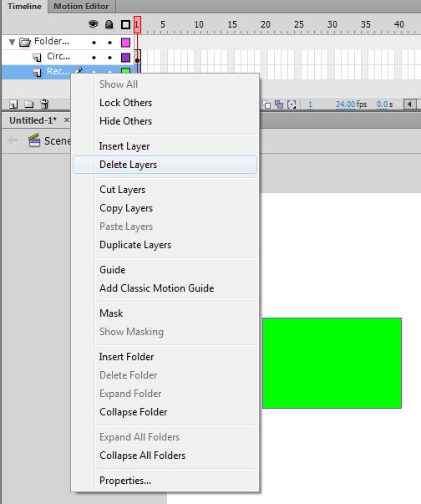Click the padlock Lock All Layers header icon
The image size is (421, 504).
coord(109,24)
